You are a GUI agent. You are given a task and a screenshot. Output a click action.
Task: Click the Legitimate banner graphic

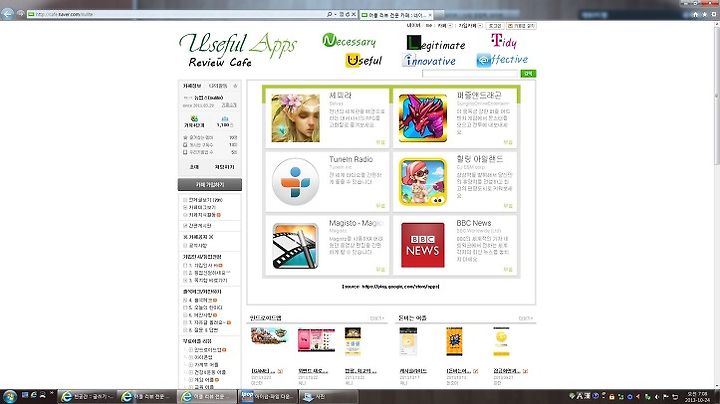click(436, 43)
